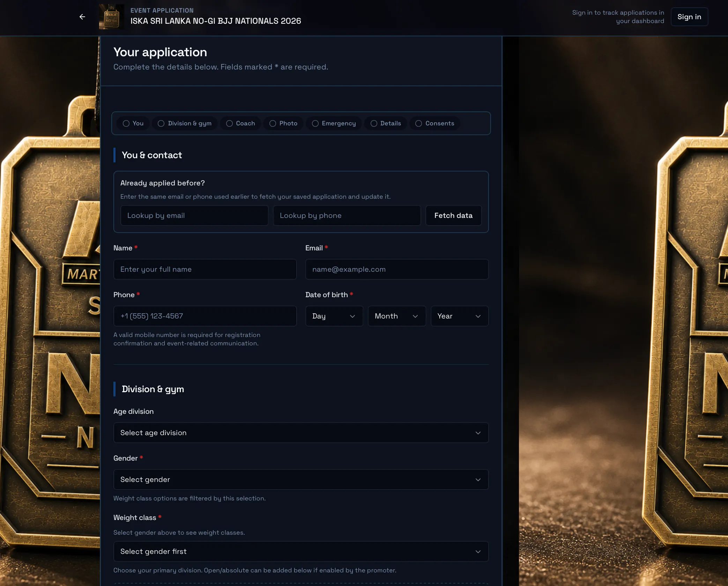728x586 pixels.
Task: Go back using the arrow icon
Action: [x=82, y=17]
